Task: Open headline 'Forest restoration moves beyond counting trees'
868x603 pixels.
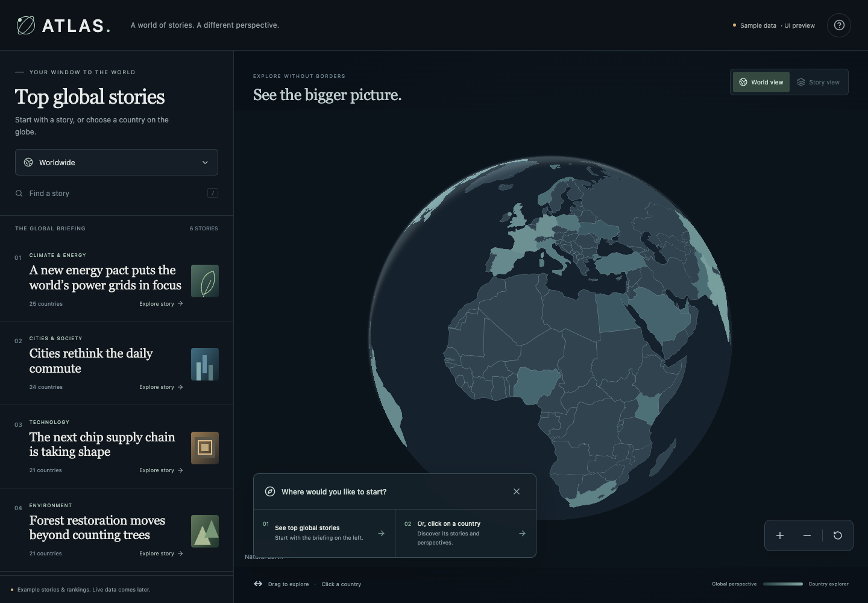Action: coord(97,528)
